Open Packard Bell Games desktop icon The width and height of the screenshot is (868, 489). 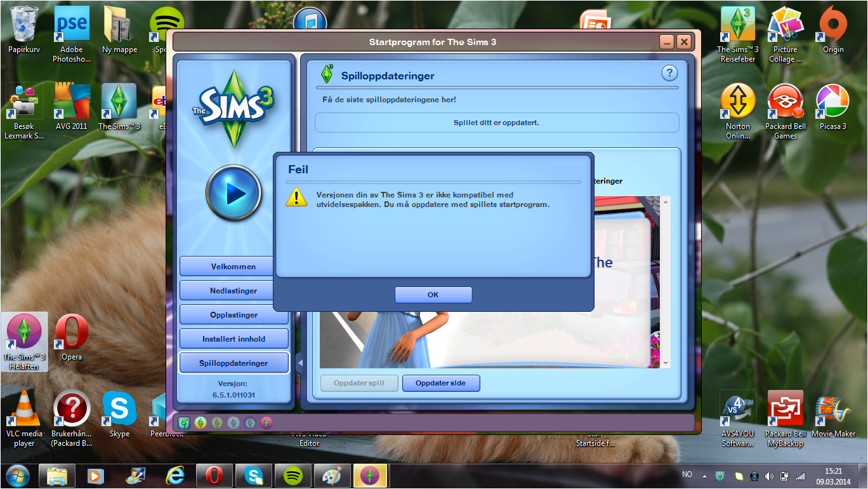pyautogui.click(x=786, y=111)
